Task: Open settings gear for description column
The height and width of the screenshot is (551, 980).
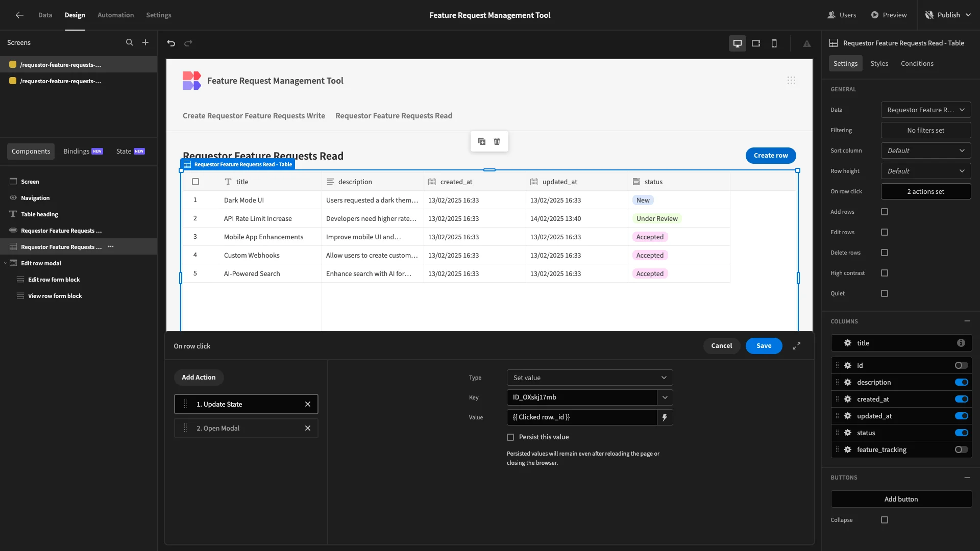Action: click(848, 382)
